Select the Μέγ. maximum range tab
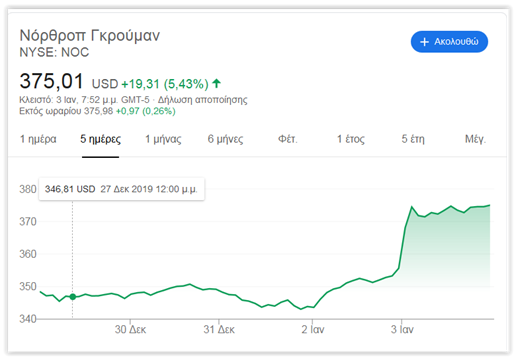Screen dimensions: 519x362 click(x=476, y=139)
